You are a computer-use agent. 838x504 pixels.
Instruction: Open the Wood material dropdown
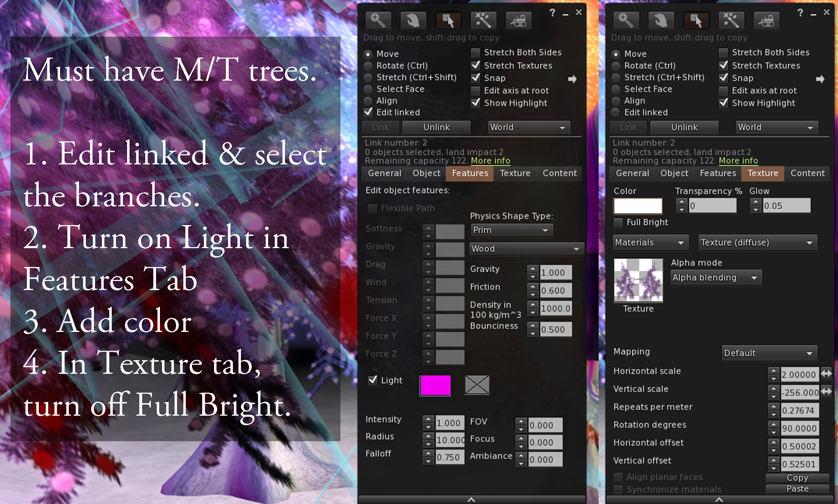click(x=527, y=249)
